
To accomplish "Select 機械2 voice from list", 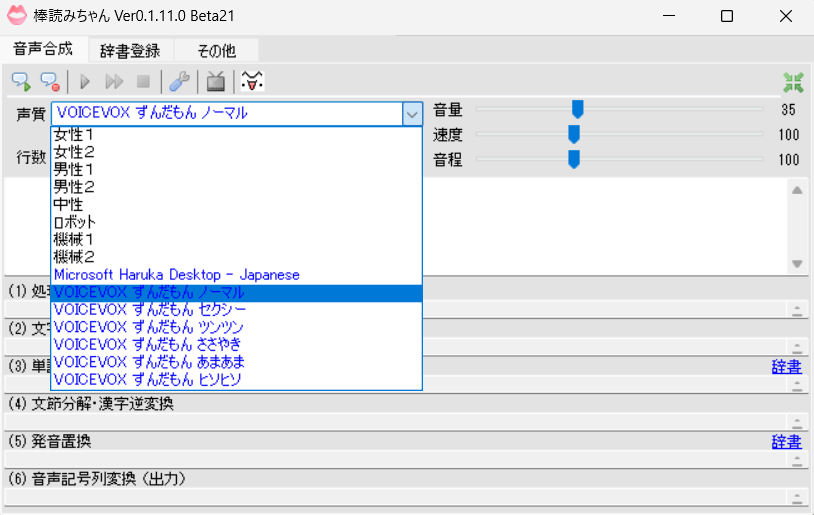I will (x=236, y=257).
